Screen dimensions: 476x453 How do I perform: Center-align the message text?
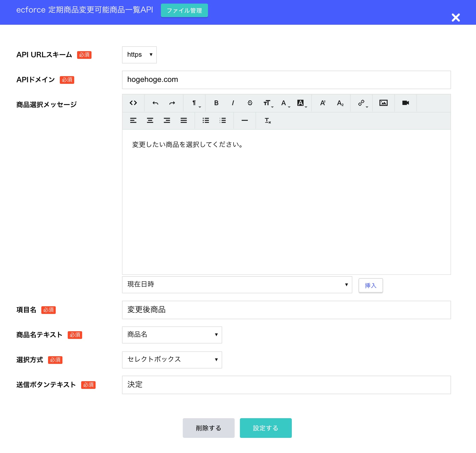(x=150, y=121)
